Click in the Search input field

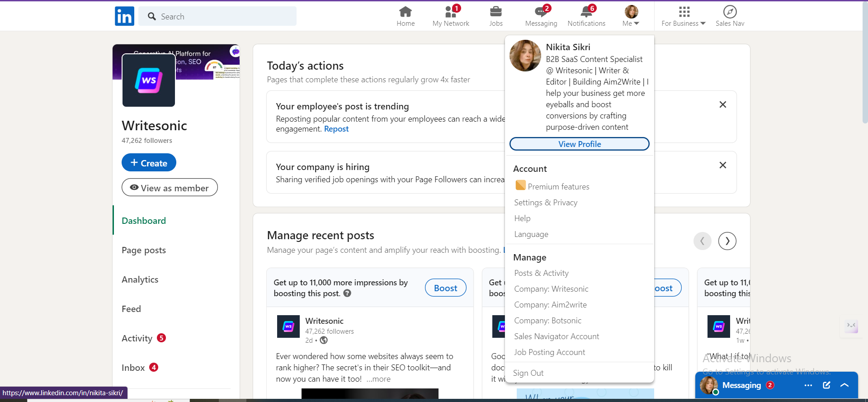(217, 16)
